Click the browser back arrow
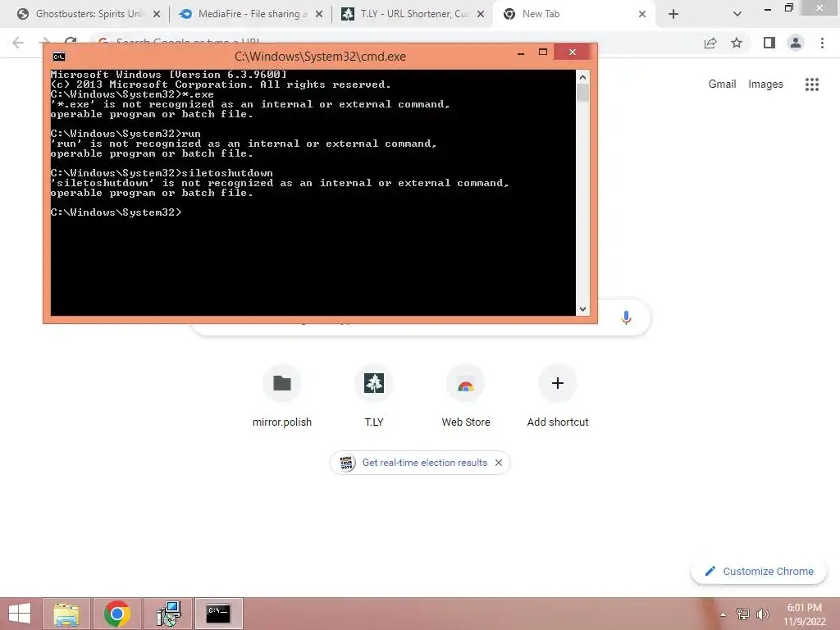The image size is (840, 630). pos(18,43)
